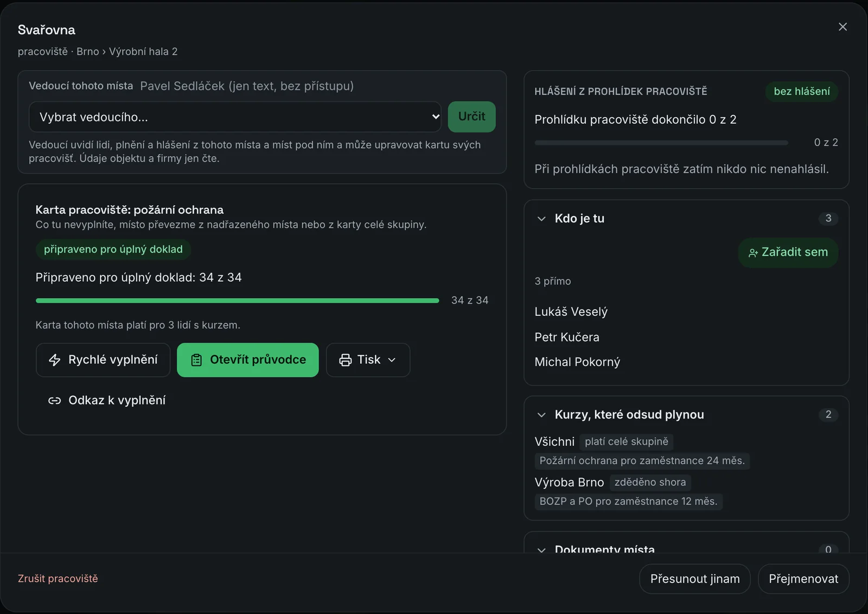Screen dimensions: 868x614
Task: Click the prohlídka 0 z 2 progress bar
Action: (661, 143)
